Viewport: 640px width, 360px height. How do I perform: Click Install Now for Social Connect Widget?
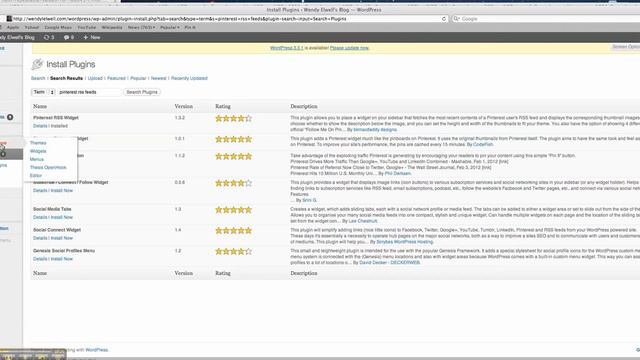[x=62, y=238]
